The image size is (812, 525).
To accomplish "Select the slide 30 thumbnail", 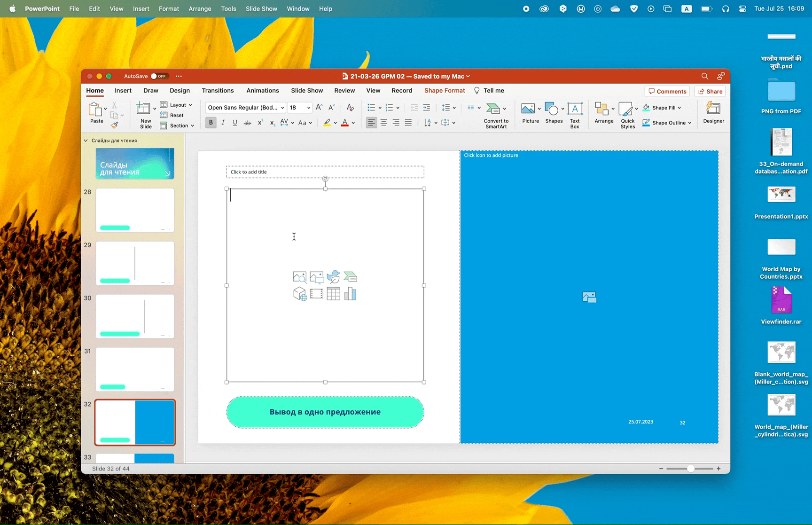I will click(x=135, y=316).
